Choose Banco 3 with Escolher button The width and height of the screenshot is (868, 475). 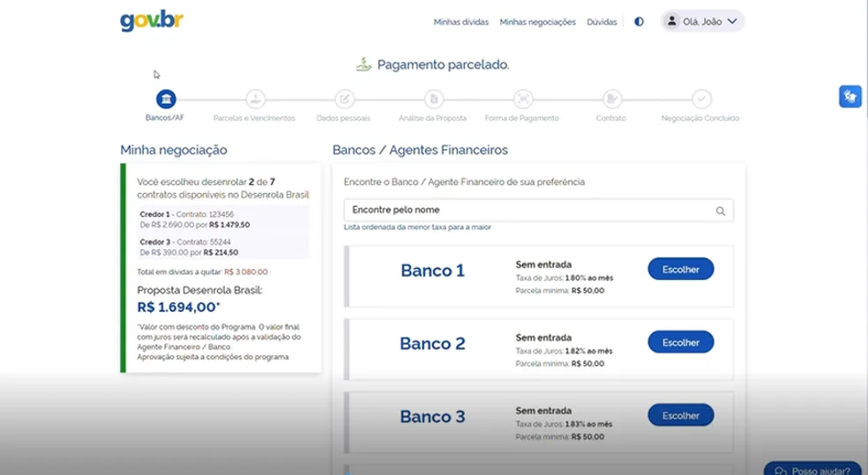coord(680,415)
